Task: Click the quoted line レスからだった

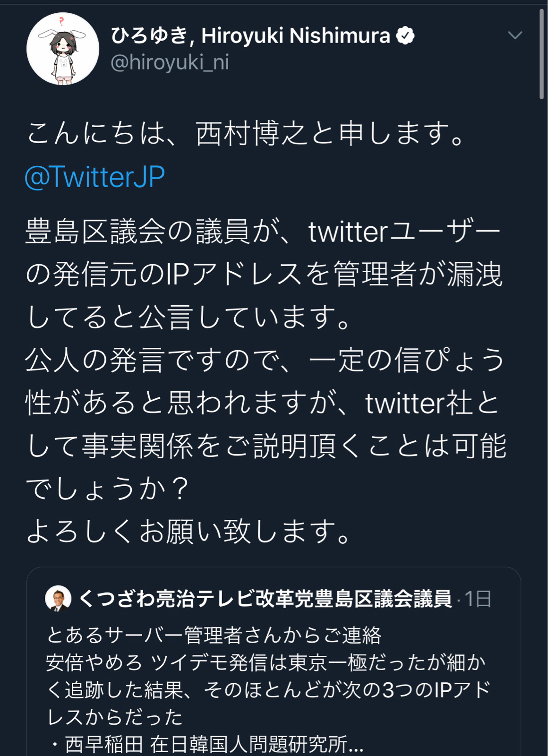Action: coord(115,717)
